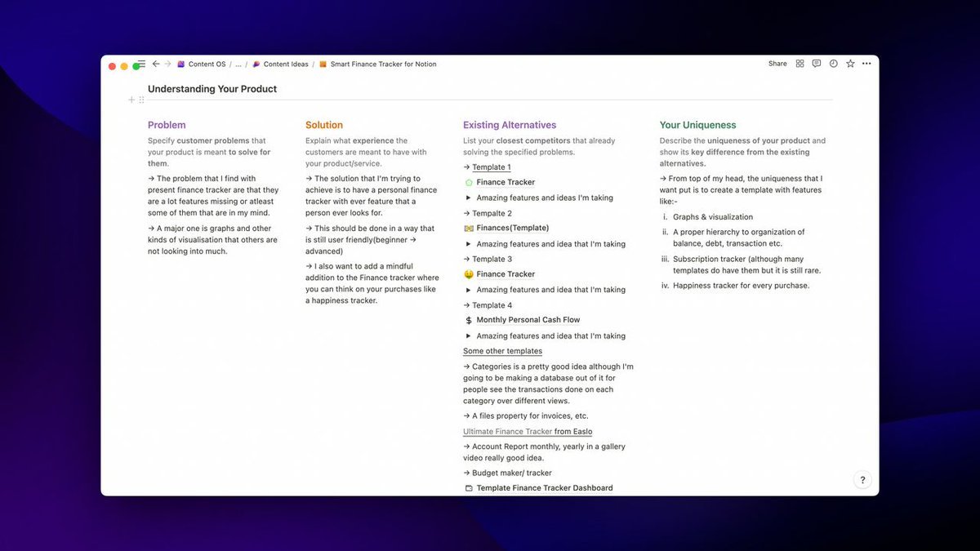Open Content Ideas breadcrumb
This screenshot has width=980, height=551.
pyautogui.click(x=286, y=64)
